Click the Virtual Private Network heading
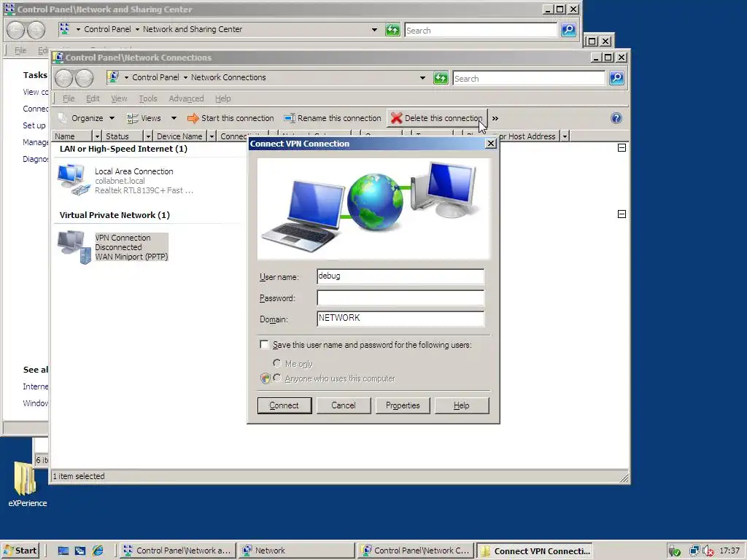The width and height of the screenshot is (747, 560). click(x=115, y=215)
